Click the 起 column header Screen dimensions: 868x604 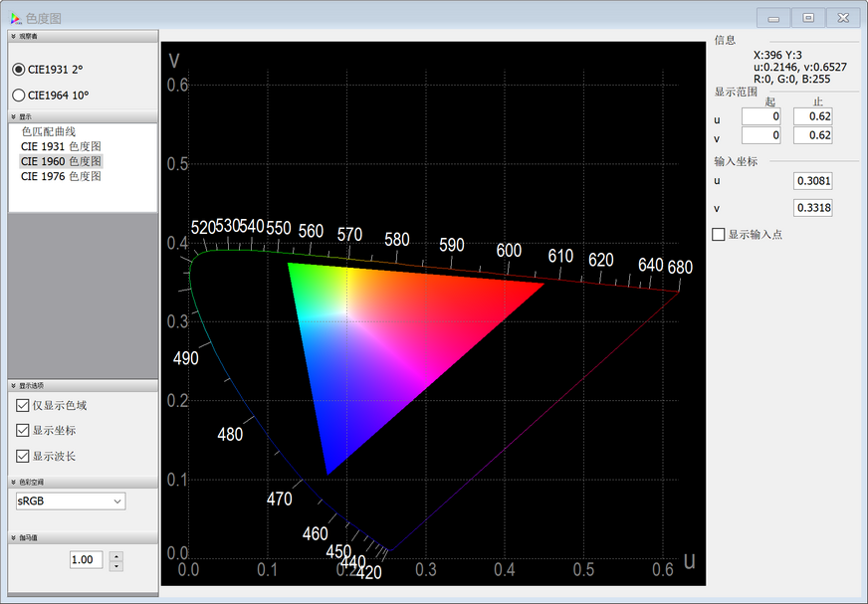pyautogui.click(x=770, y=101)
